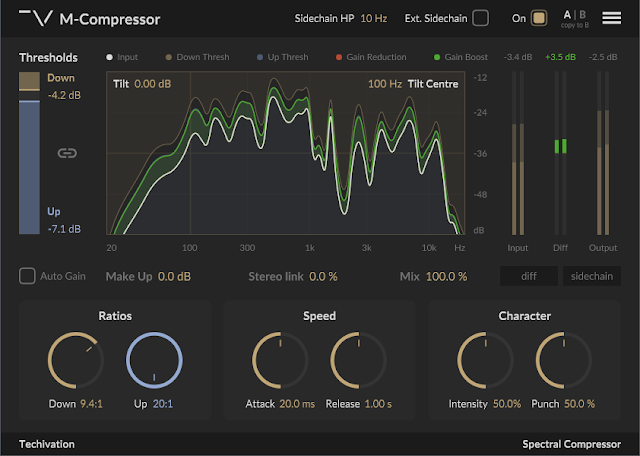Click the Release knob
Image resolution: width=640 pixels, height=456 pixels.
pos(358,360)
